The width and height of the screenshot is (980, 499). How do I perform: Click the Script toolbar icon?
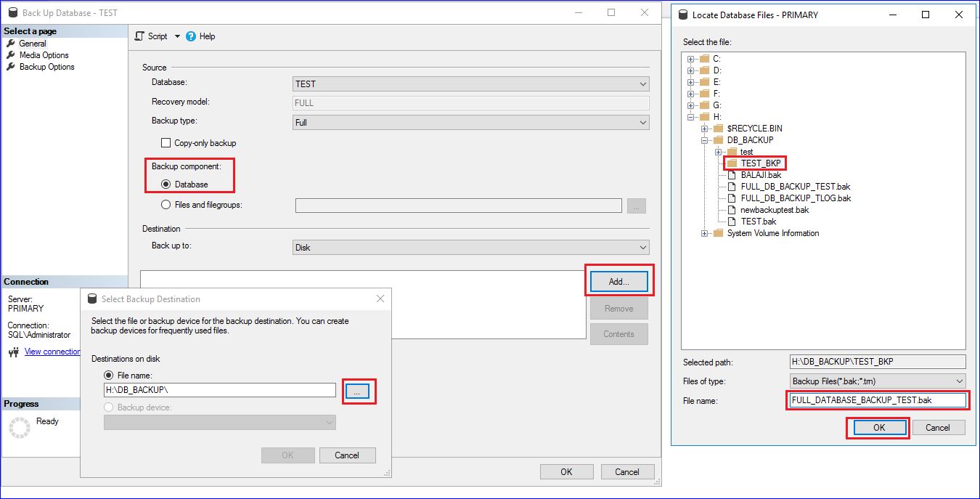click(x=140, y=36)
